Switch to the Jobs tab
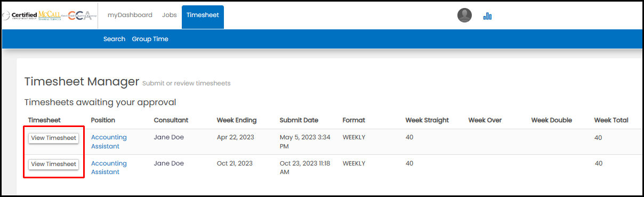This screenshot has width=644, height=197. point(170,15)
